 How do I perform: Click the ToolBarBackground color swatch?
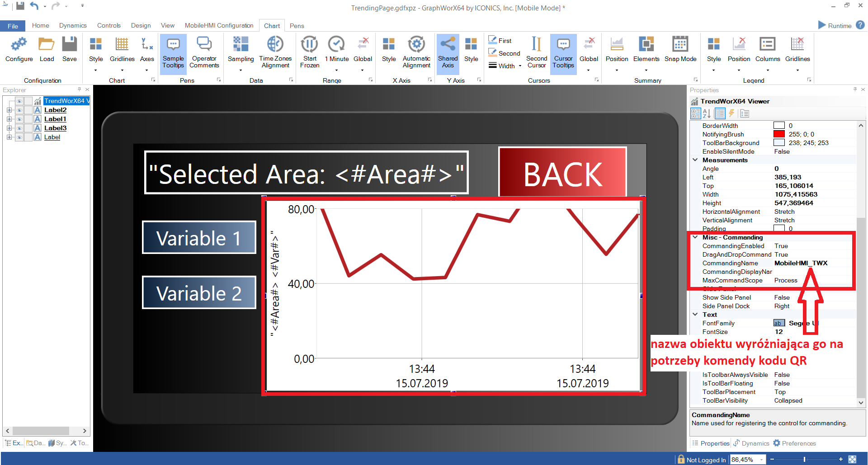pyautogui.click(x=779, y=143)
